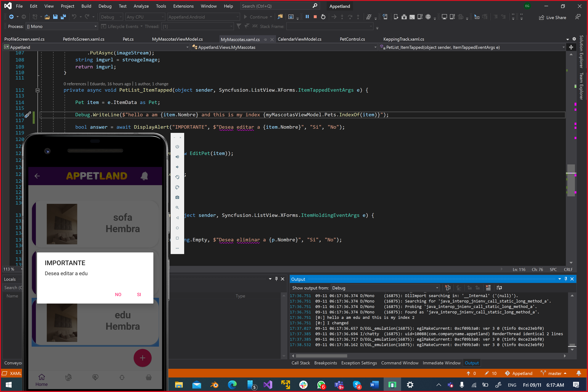
Task: Open File with the folder icon
Action: click(x=47, y=17)
